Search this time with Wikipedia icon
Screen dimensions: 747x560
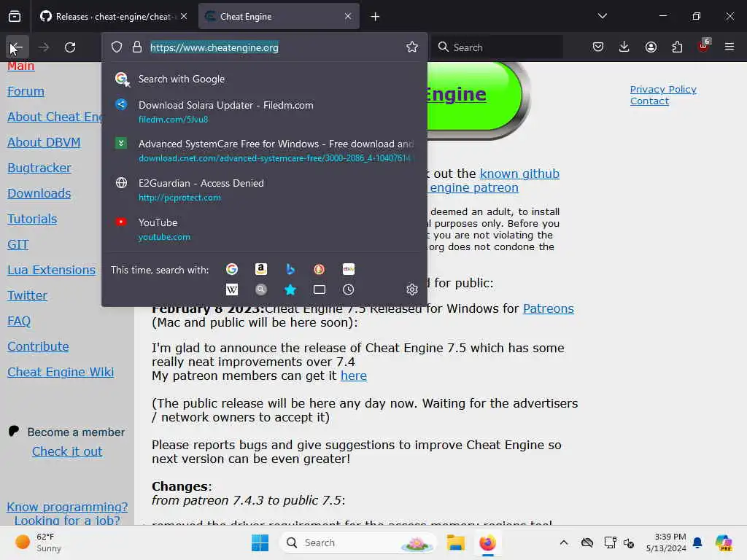[232, 289]
